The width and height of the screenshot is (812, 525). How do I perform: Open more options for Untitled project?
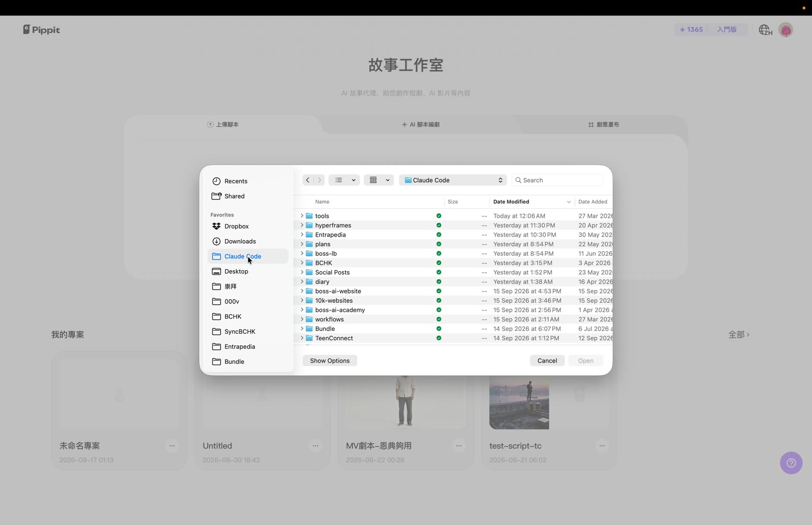tap(316, 446)
